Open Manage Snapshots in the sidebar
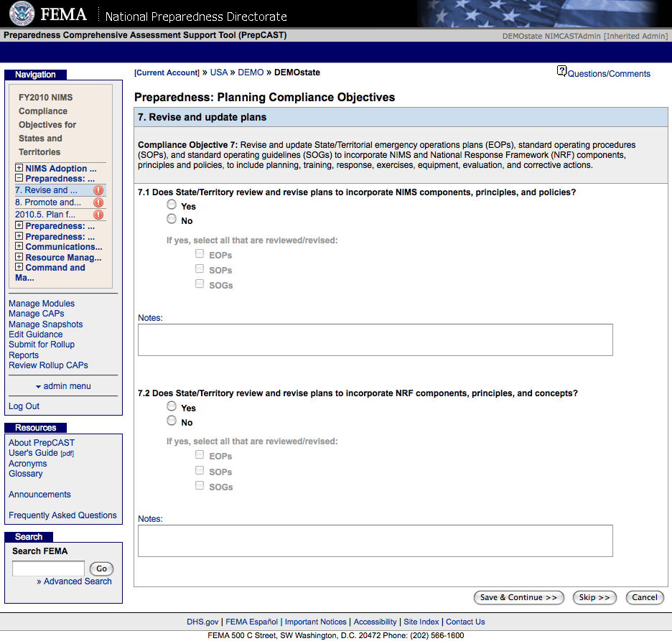Viewport: 672px width, 641px height. (45, 324)
